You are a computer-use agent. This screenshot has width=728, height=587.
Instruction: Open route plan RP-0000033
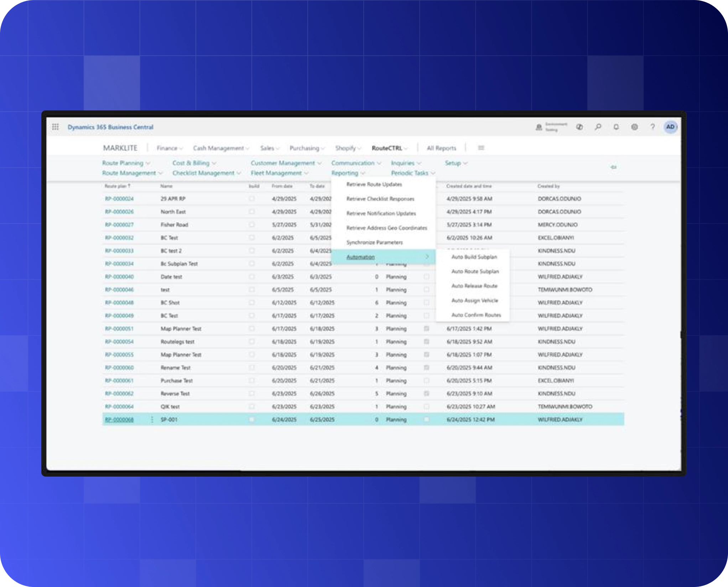(x=119, y=251)
